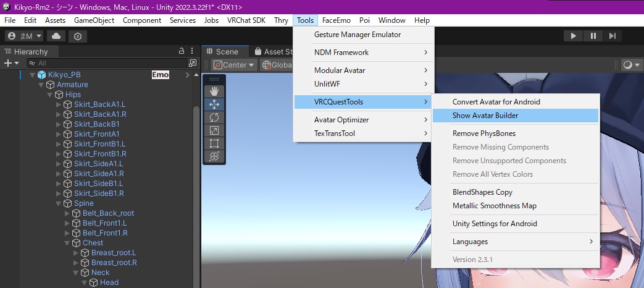Select the Rotate tool
The image size is (644, 288).
point(214,117)
